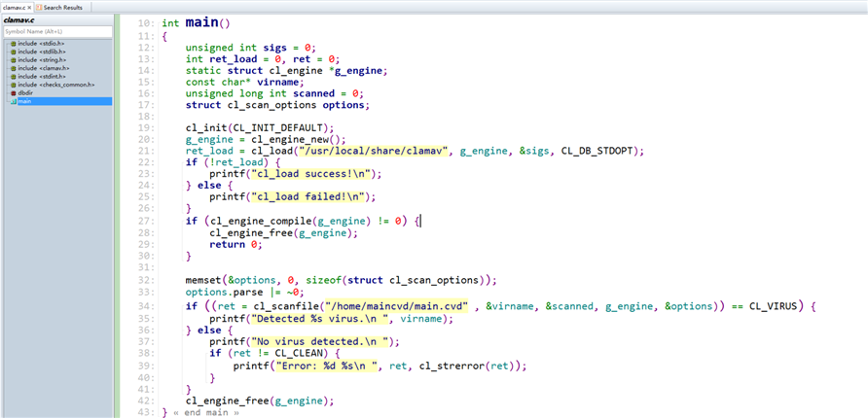Click the return statement on line 29
The image size is (868, 418).
pyautogui.click(x=227, y=244)
